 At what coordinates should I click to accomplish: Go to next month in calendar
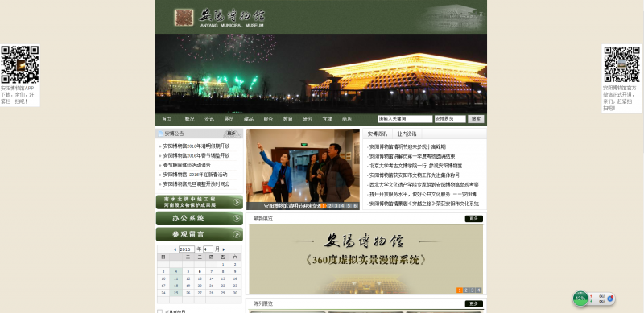pyautogui.click(x=224, y=249)
